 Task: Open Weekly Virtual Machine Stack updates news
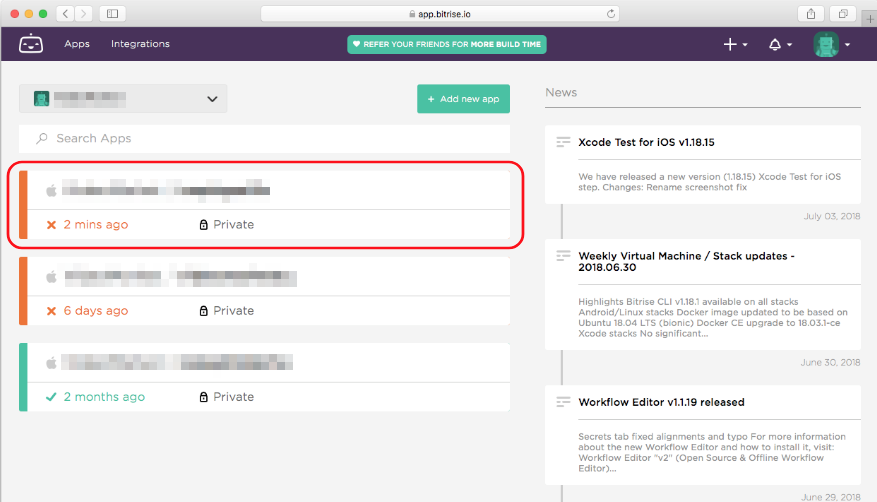pyautogui.click(x=686, y=262)
